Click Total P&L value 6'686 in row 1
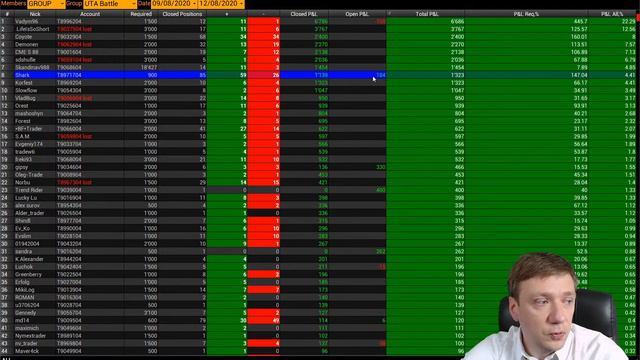 click(457, 21)
